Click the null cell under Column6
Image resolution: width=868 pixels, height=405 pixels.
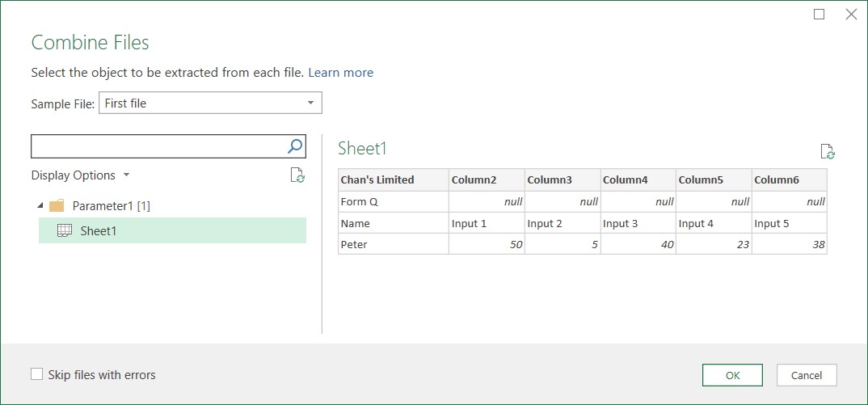(790, 201)
